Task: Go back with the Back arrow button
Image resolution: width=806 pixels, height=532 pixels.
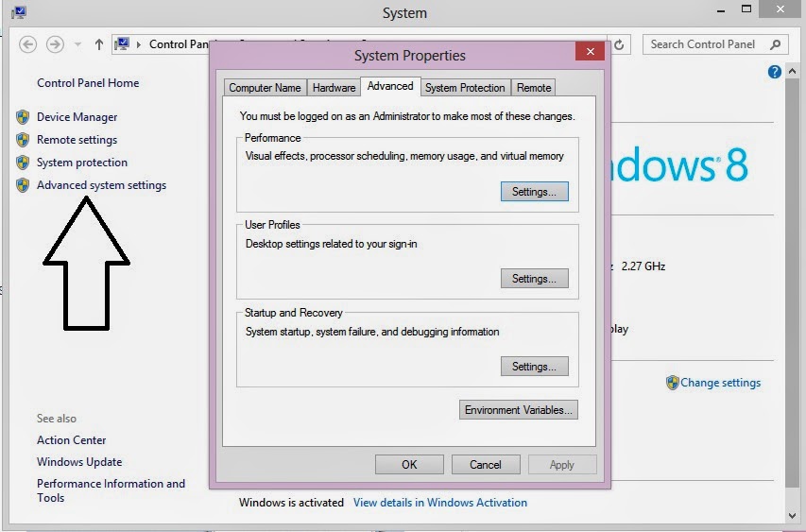Action: 27,44
